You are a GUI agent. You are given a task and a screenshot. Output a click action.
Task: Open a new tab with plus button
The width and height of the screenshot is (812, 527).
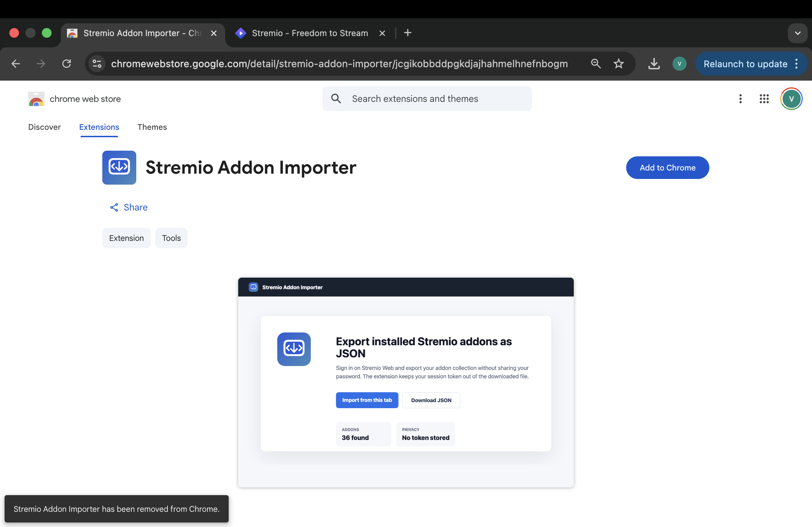pos(408,33)
